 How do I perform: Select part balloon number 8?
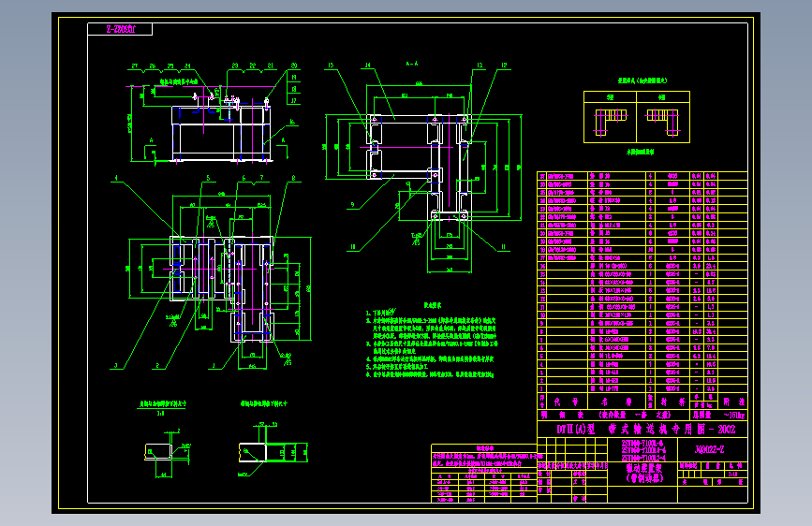point(293,178)
